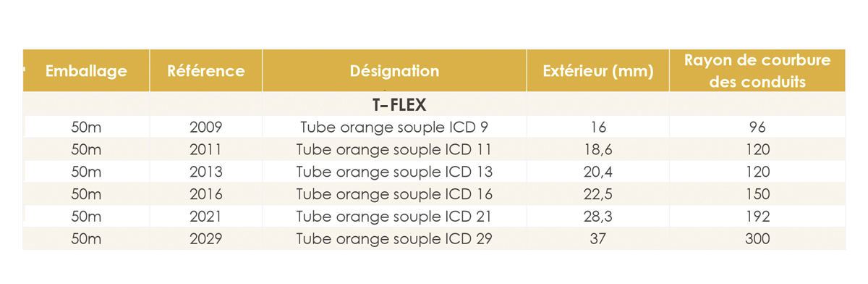Select the Rayon de courbure header
Viewport: 868px width, 284px height.
[x=757, y=71]
